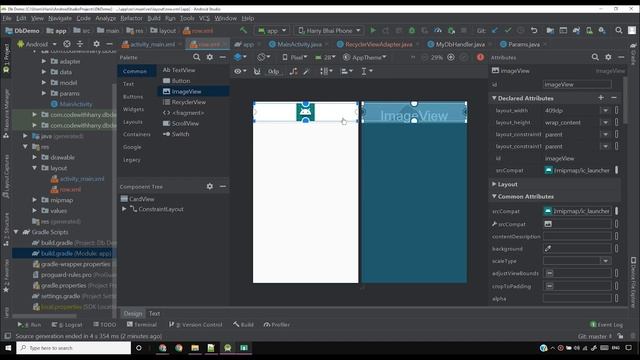Open the File menu
The height and width of the screenshot is (360, 640).
(7, 18)
